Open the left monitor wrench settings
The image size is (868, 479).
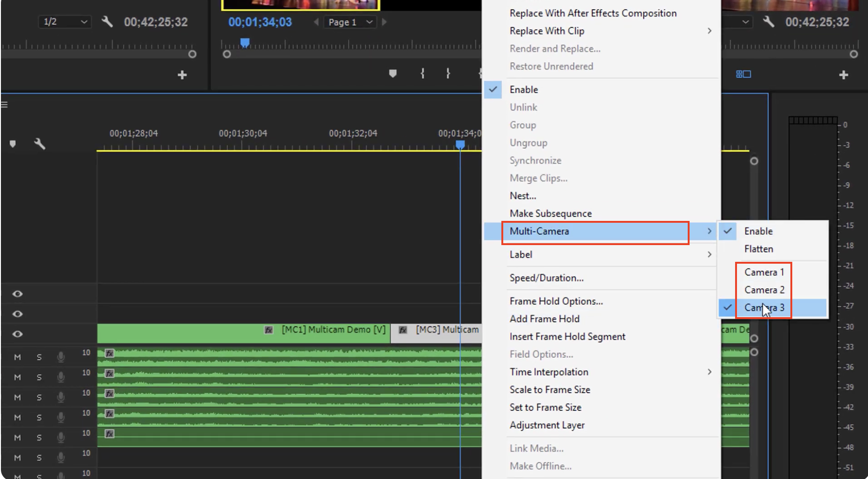107,21
